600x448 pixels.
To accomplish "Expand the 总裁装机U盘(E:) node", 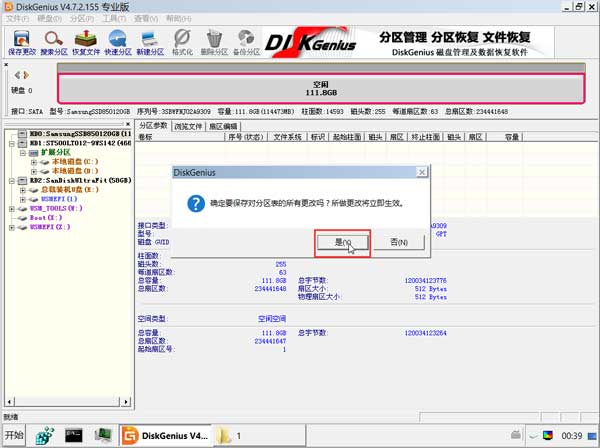I will coord(23,190).
